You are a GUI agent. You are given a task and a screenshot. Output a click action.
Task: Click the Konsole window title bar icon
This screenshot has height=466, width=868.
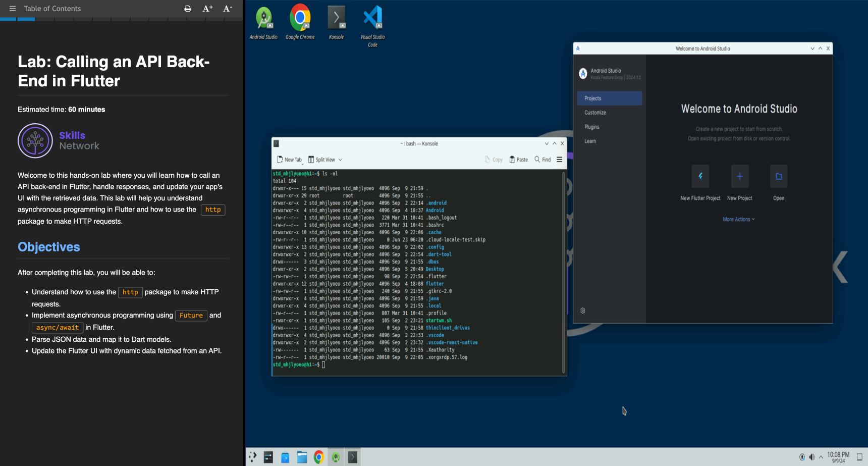(x=276, y=143)
